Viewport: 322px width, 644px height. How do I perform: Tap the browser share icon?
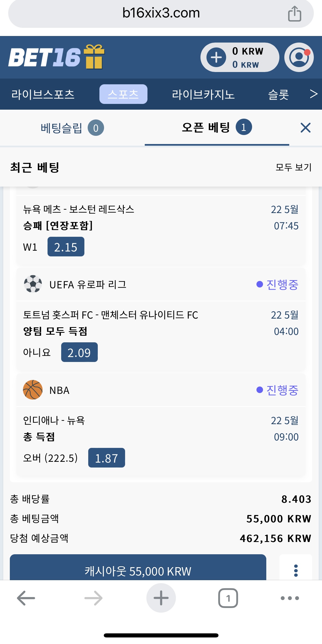(x=294, y=13)
